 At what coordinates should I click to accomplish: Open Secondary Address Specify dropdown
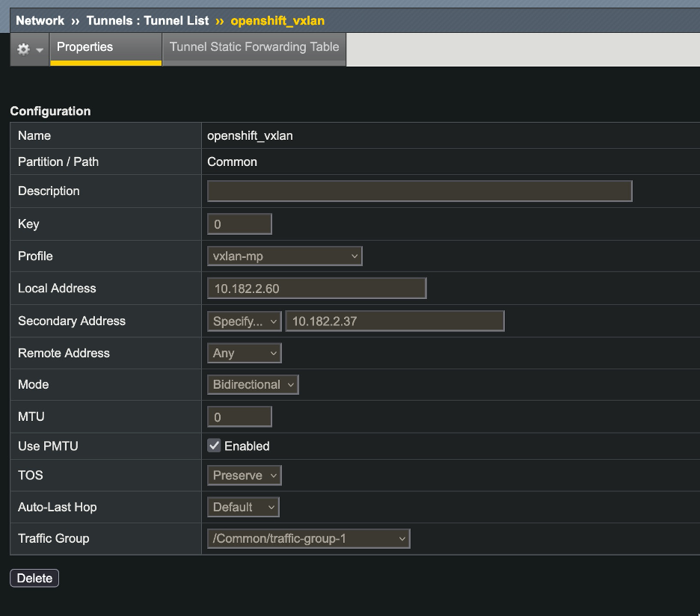(x=244, y=321)
